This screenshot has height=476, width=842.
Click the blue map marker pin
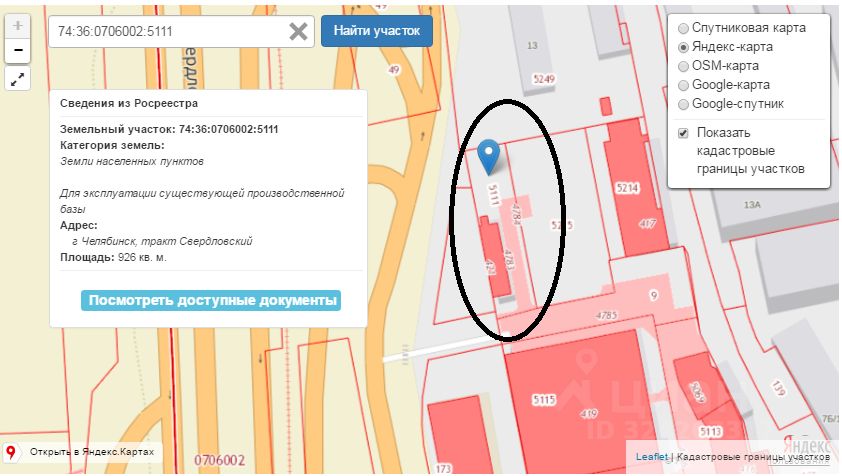point(489,157)
